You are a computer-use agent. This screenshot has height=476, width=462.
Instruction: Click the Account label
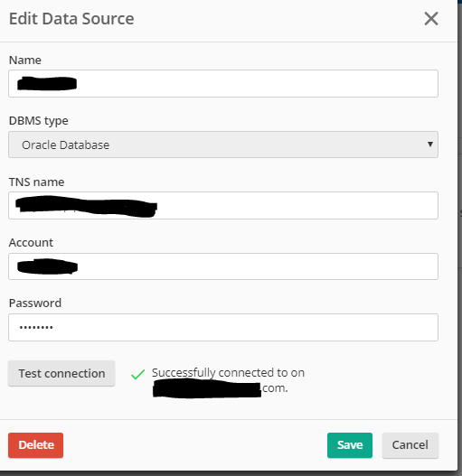pyautogui.click(x=31, y=243)
